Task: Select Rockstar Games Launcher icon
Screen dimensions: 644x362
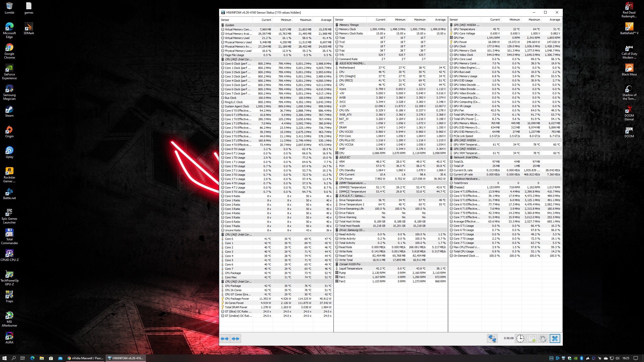Action: pos(9,175)
